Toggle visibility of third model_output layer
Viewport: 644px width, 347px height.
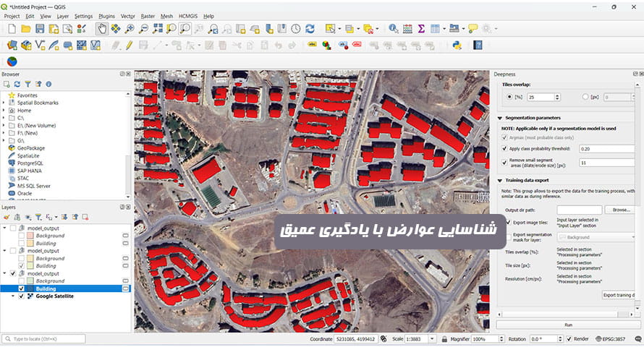(x=13, y=273)
